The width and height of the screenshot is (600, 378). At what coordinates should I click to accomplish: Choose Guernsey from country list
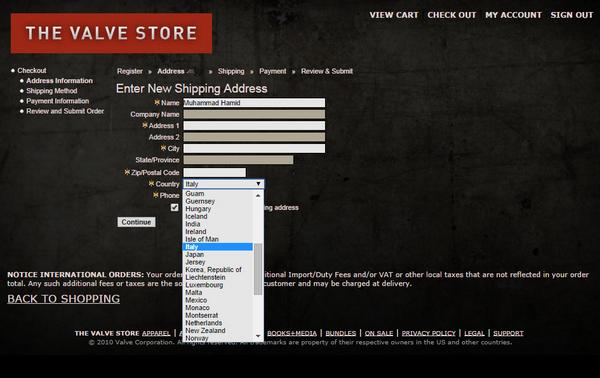[x=218, y=201]
